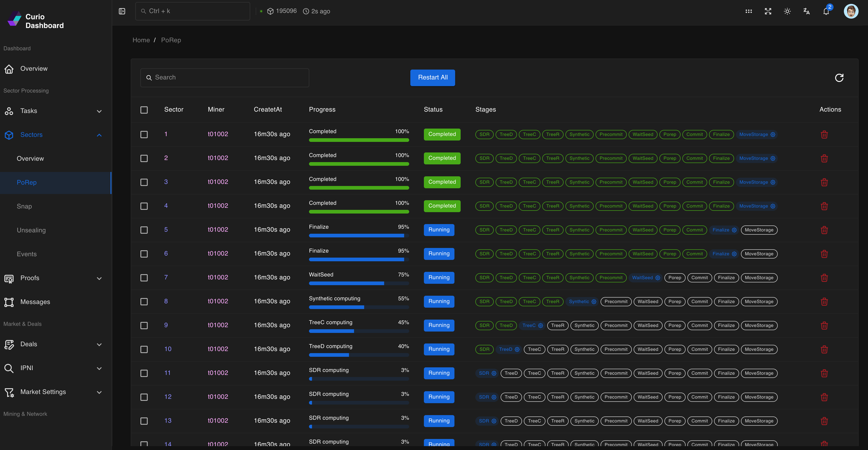The width and height of the screenshot is (868, 450).
Task: Open the language translation icon
Action: point(806,11)
